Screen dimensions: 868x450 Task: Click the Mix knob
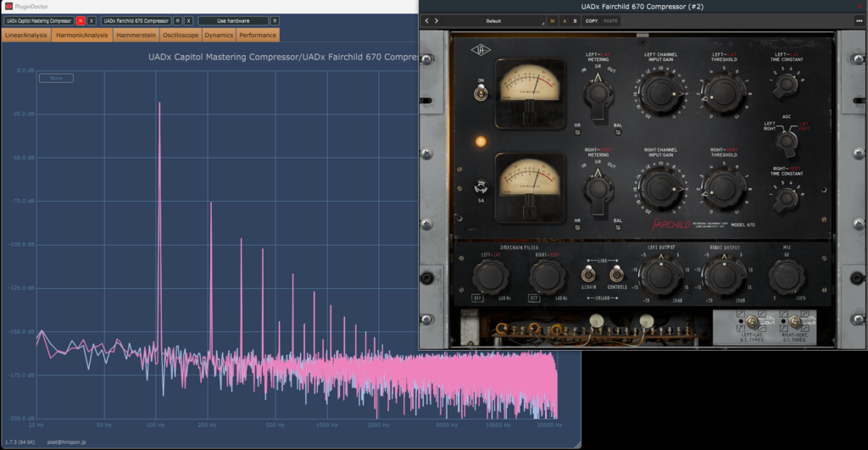[786, 277]
